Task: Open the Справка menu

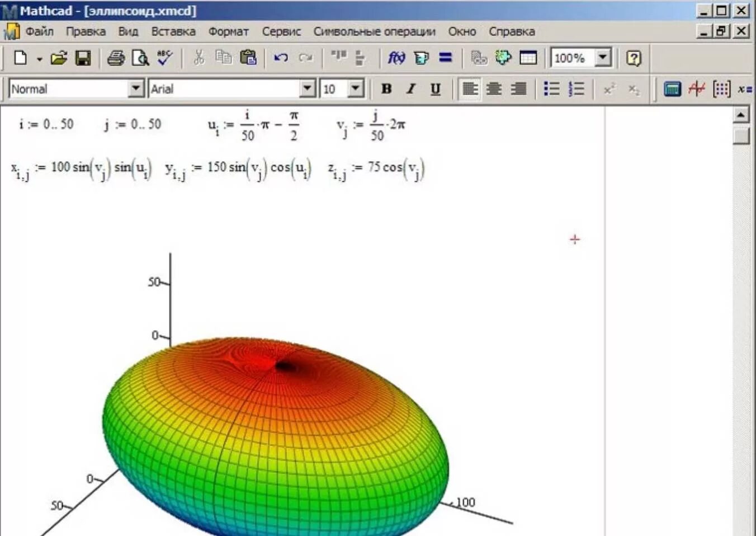Action: tap(512, 31)
